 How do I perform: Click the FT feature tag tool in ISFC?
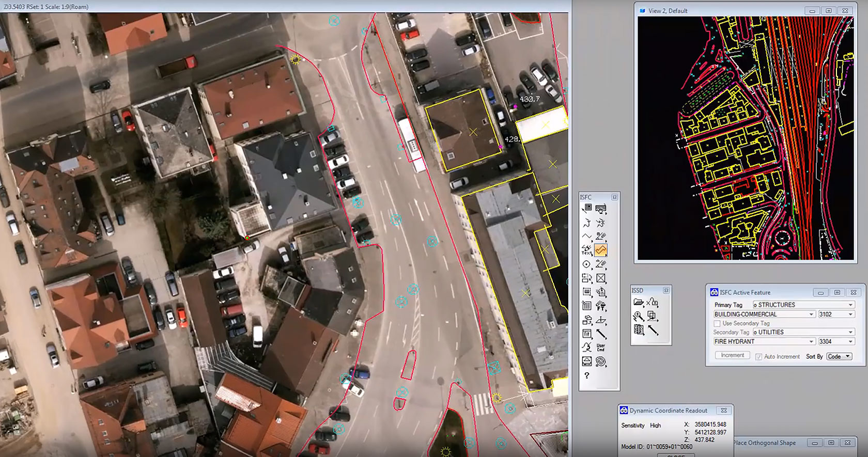click(600, 306)
